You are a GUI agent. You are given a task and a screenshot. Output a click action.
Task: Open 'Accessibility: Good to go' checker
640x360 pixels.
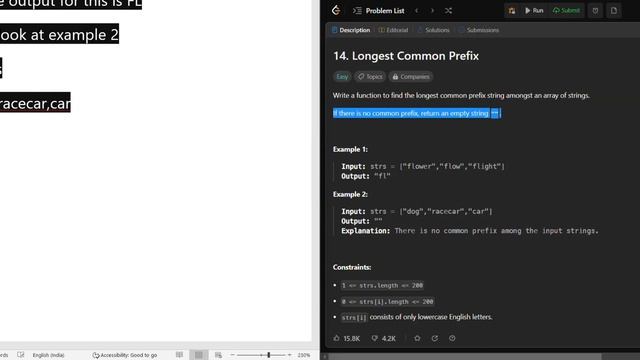[124, 355]
